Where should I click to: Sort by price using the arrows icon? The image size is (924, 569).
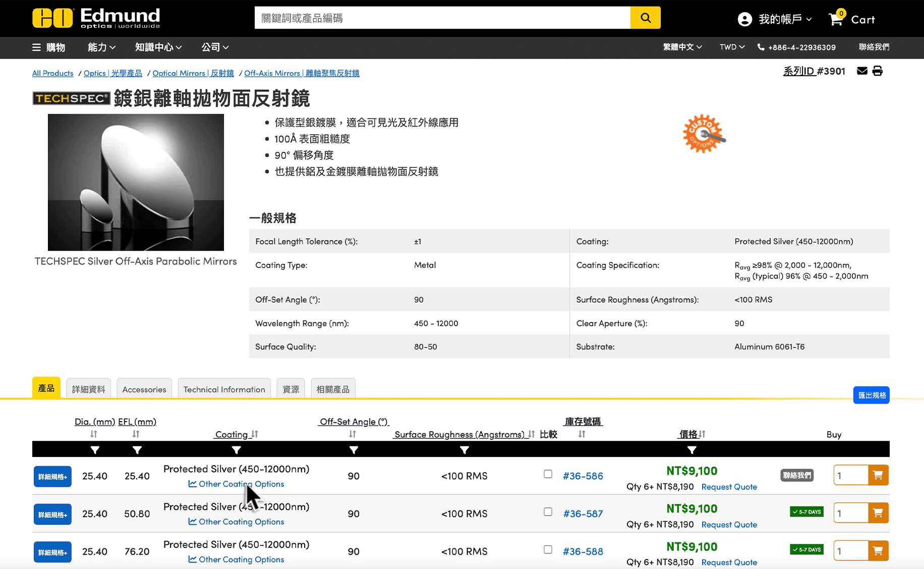[703, 434]
